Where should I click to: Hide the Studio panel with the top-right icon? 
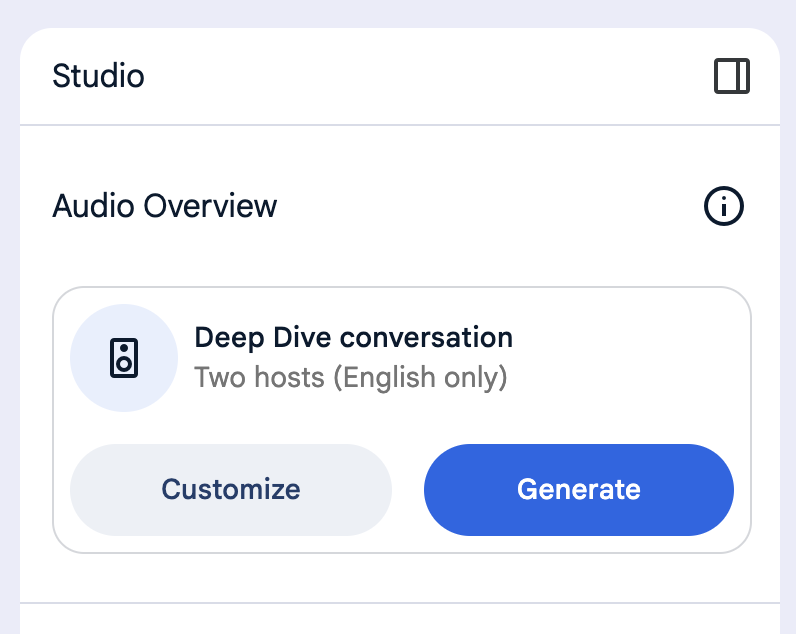pyautogui.click(x=732, y=77)
